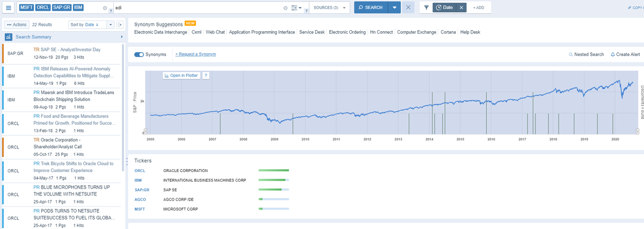Select synonym Cxml

point(197,32)
